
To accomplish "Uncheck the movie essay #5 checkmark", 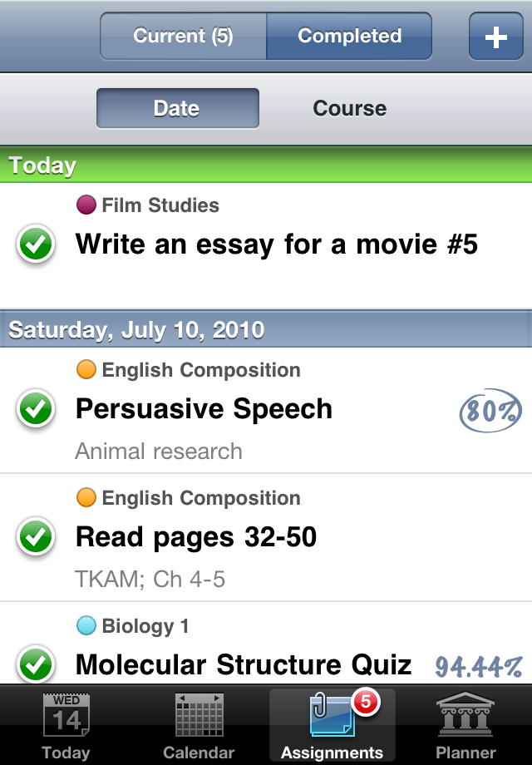I will click(36, 244).
